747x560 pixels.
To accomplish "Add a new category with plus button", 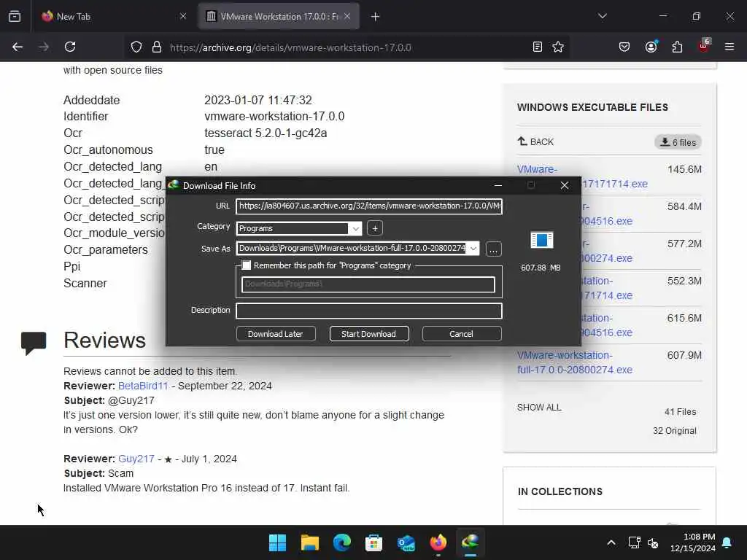I will pos(375,228).
